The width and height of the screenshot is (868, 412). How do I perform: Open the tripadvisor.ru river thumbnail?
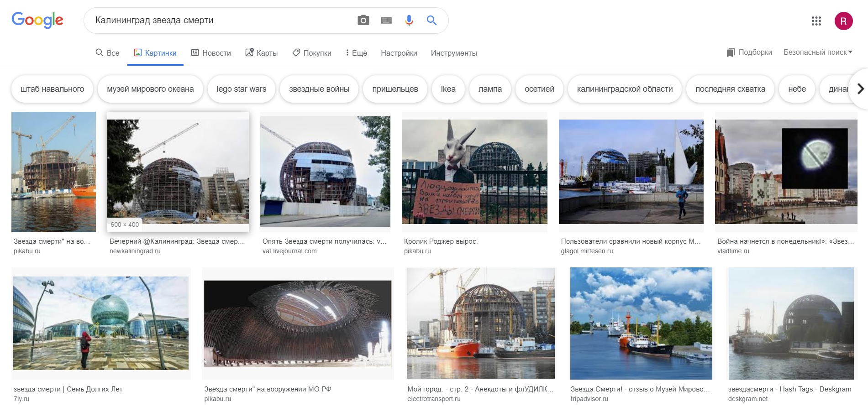[641, 323]
